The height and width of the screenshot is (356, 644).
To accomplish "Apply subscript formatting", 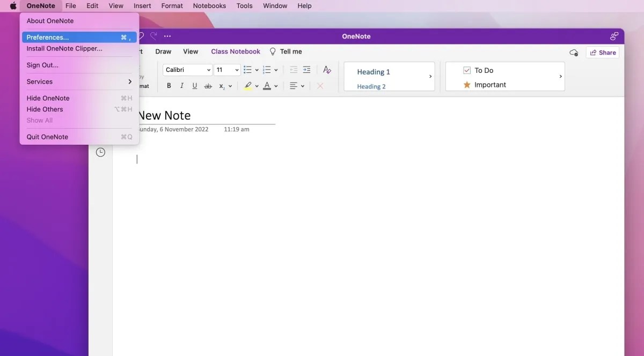I will 221,85.
